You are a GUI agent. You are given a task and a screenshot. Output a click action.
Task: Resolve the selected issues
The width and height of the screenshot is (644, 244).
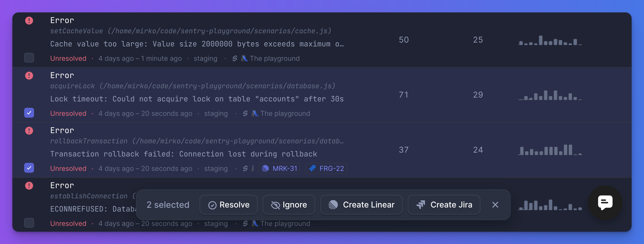point(228,205)
